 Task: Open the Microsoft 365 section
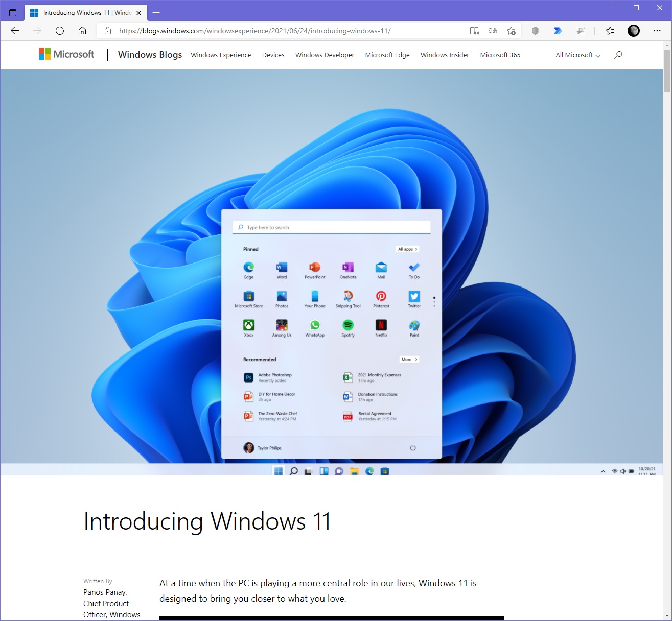coord(500,55)
